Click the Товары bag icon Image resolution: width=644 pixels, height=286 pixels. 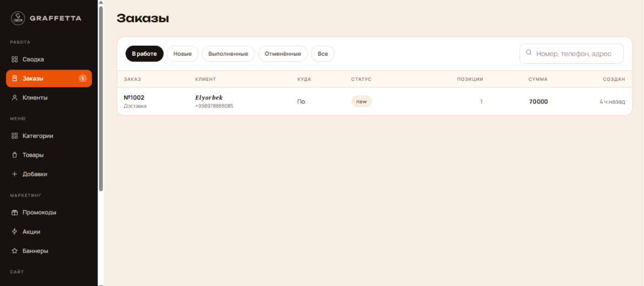[15, 155]
